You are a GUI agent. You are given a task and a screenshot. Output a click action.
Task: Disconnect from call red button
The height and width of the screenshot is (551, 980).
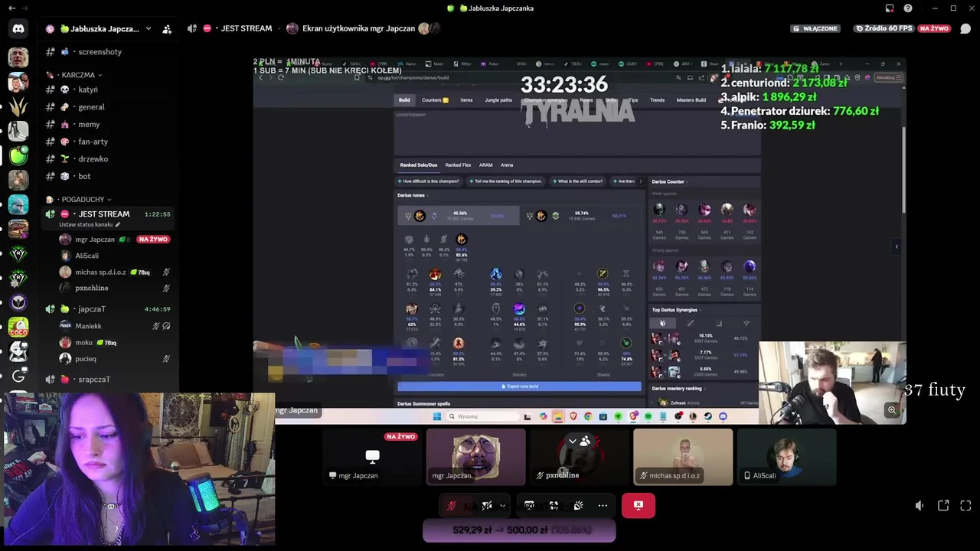(x=639, y=505)
